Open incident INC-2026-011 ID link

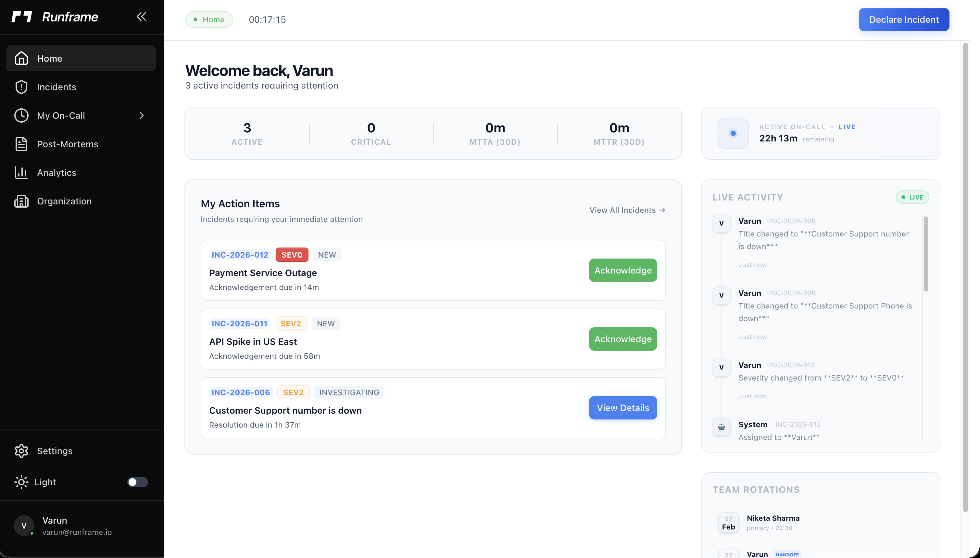(239, 324)
